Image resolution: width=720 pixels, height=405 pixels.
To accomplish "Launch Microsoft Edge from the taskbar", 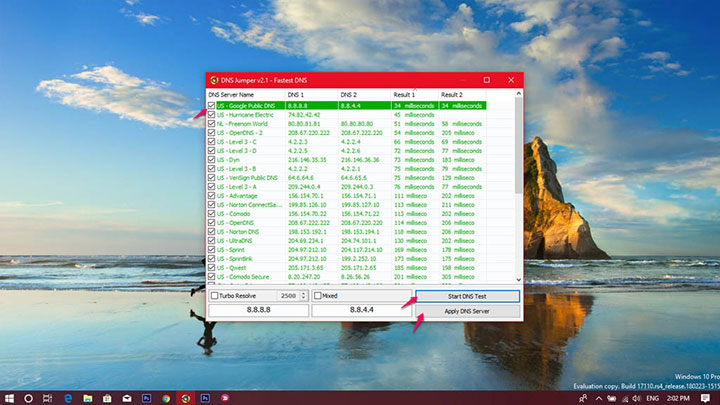I will [x=68, y=398].
